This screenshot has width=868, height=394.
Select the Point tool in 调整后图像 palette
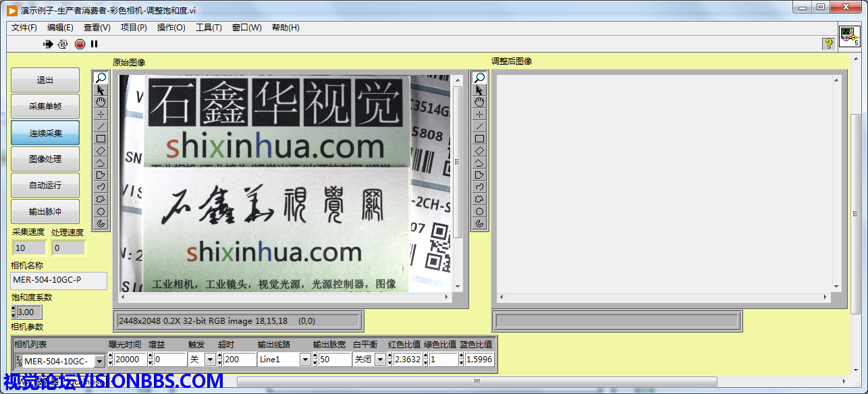point(479,114)
